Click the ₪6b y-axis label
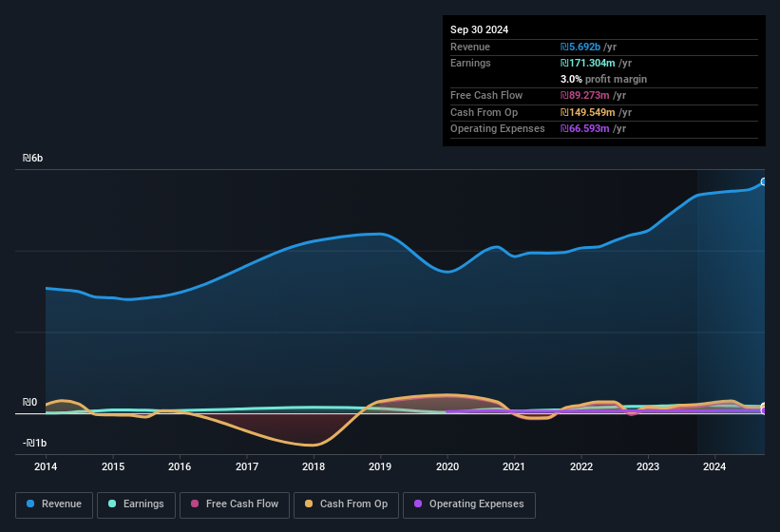Image resolution: width=780 pixels, height=532 pixels. [33, 158]
